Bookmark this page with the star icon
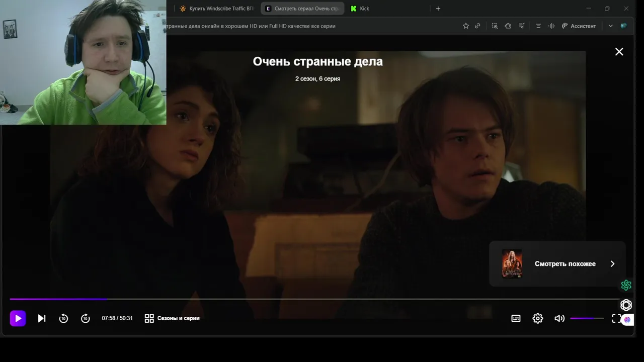This screenshot has width=644, height=362. point(466,26)
